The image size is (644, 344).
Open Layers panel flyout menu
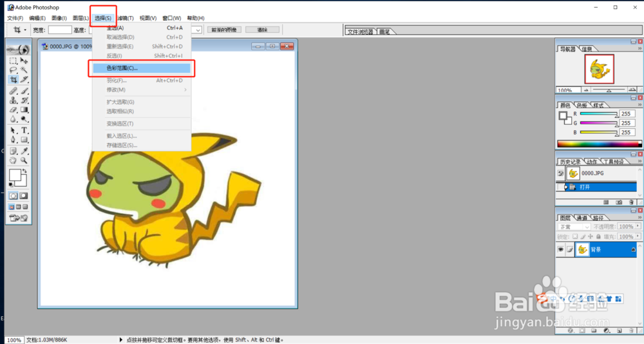(639, 217)
